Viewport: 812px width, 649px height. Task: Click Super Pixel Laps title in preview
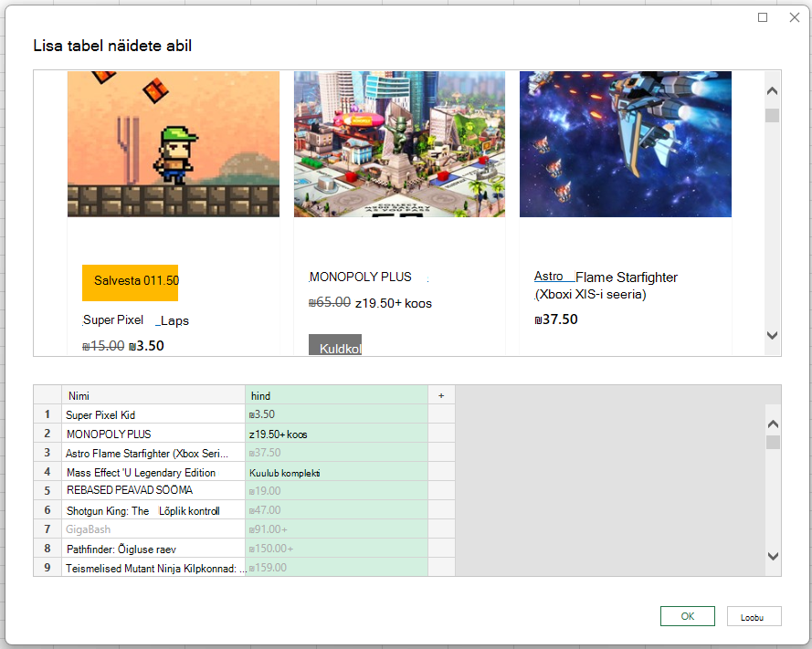136,320
